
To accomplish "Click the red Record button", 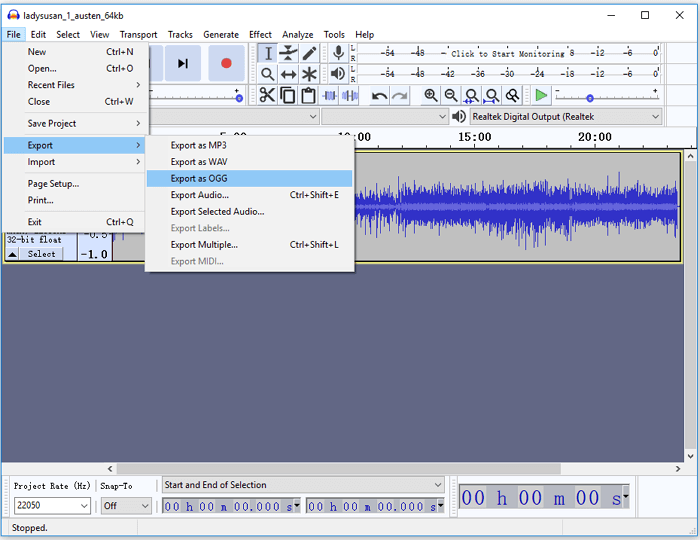I will pyautogui.click(x=226, y=63).
